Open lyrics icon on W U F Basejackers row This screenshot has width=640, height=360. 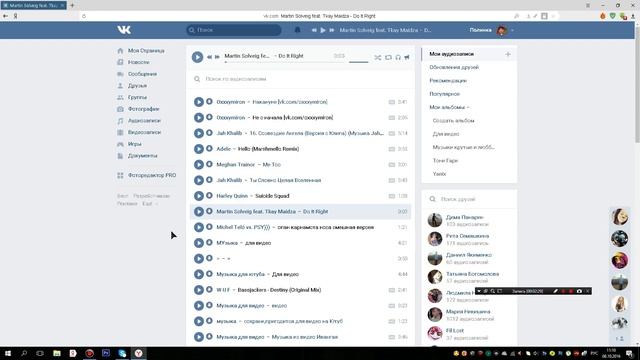coord(392,290)
